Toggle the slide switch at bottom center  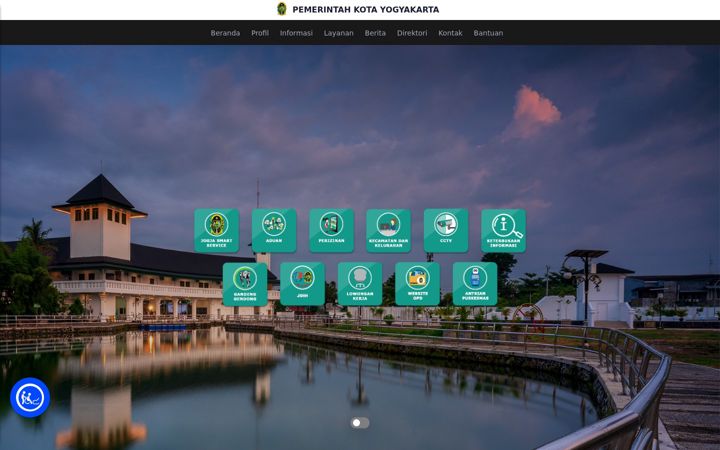click(x=360, y=422)
